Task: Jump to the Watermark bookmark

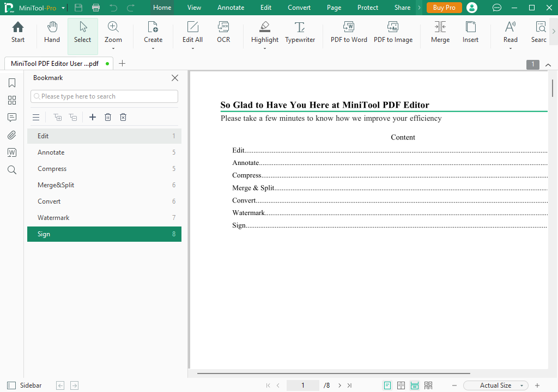Action: click(53, 218)
